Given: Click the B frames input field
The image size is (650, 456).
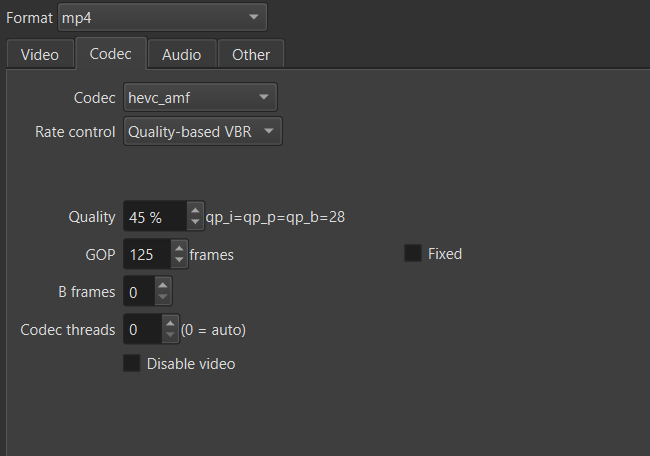Looking at the screenshot, I should click(138, 292).
